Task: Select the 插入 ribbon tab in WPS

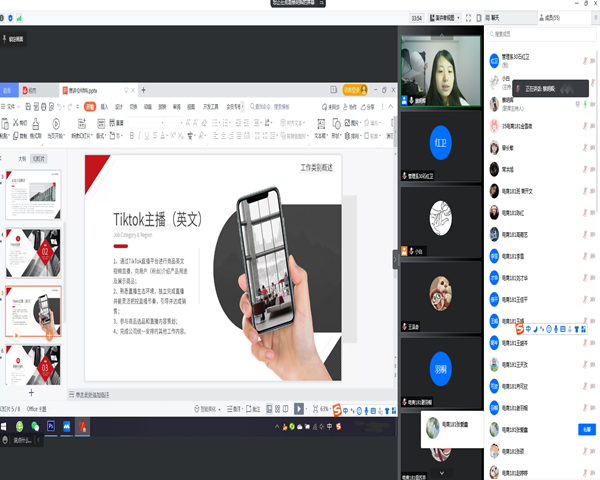Action: 104,106
